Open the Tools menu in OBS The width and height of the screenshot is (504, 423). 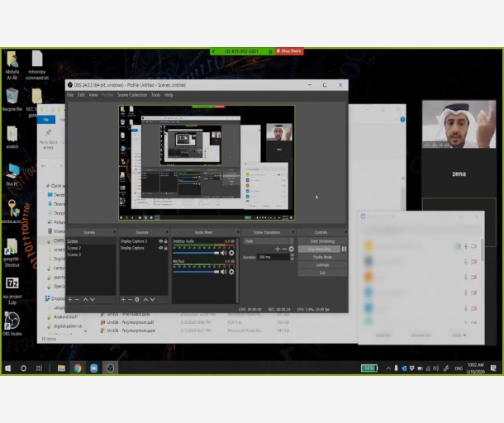click(155, 95)
